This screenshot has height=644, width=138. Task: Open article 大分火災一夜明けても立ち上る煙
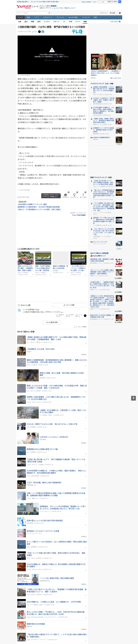pos(52,424)
